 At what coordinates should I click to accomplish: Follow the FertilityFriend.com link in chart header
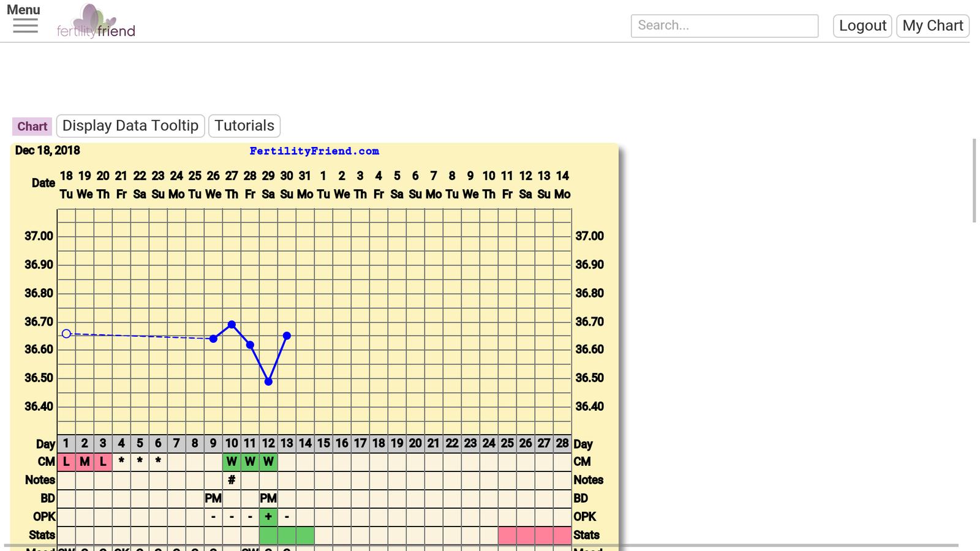(314, 151)
